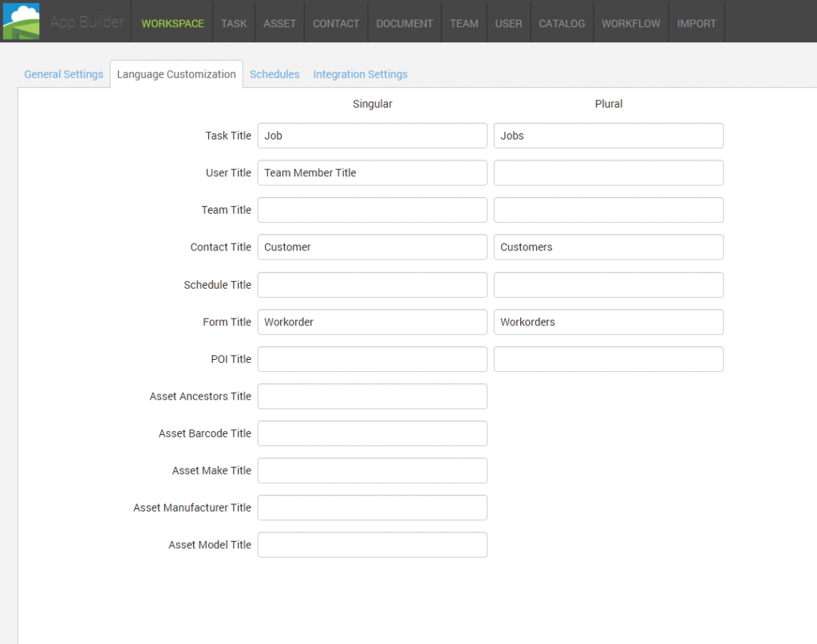Open the ASSET menu
The height and width of the screenshot is (644, 817).
pyautogui.click(x=279, y=24)
